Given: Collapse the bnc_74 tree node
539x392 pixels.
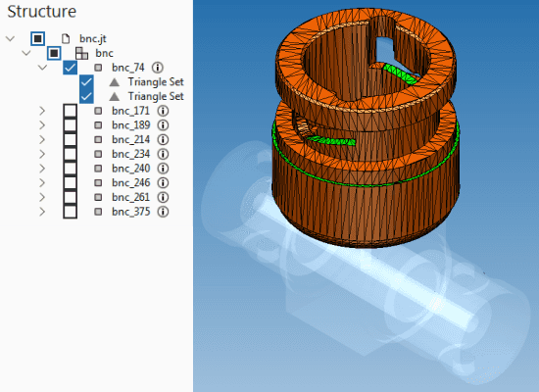Looking at the screenshot, I should click(42, 67).
